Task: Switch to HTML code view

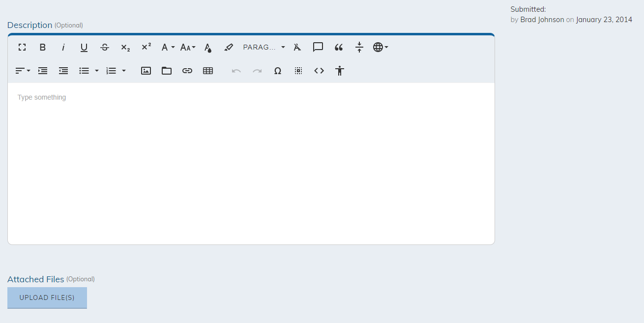Action: pyautogui.click(x=319, y=71)
